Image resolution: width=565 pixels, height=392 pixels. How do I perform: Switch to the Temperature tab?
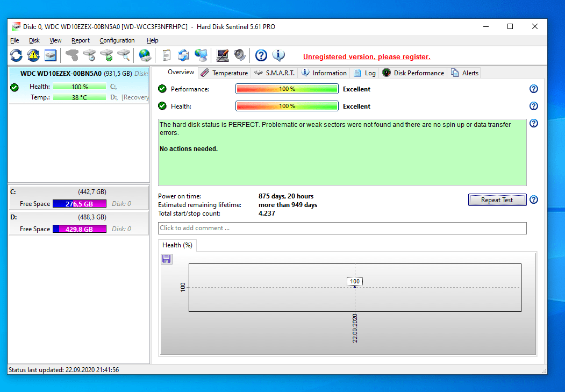224,73
